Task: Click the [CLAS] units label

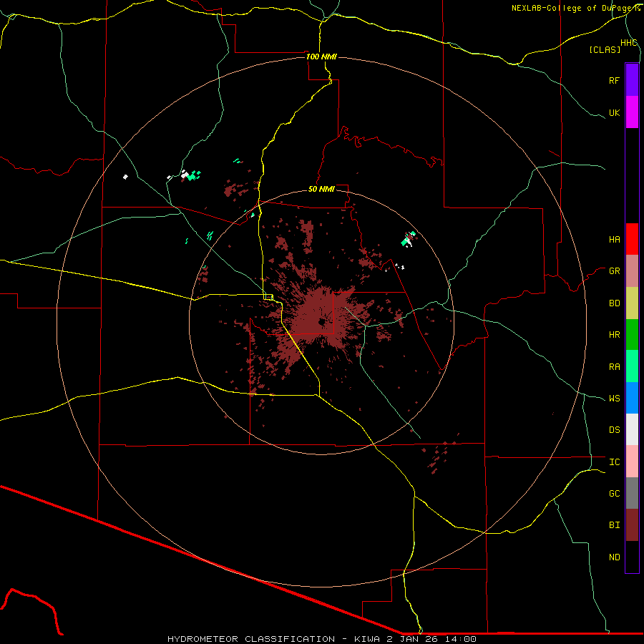Action: (605, 49)
